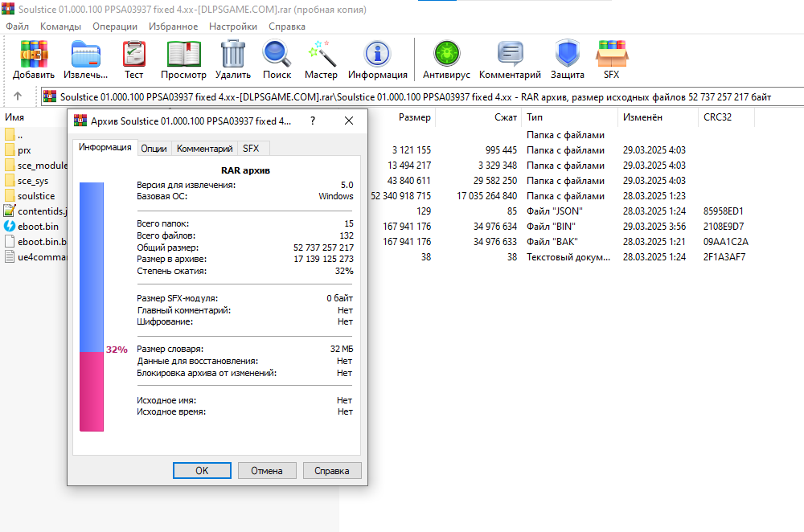This screenshot has height=532, width=804.
Task: Open the Просмотр (View) tool
Action: click(183, 55)
